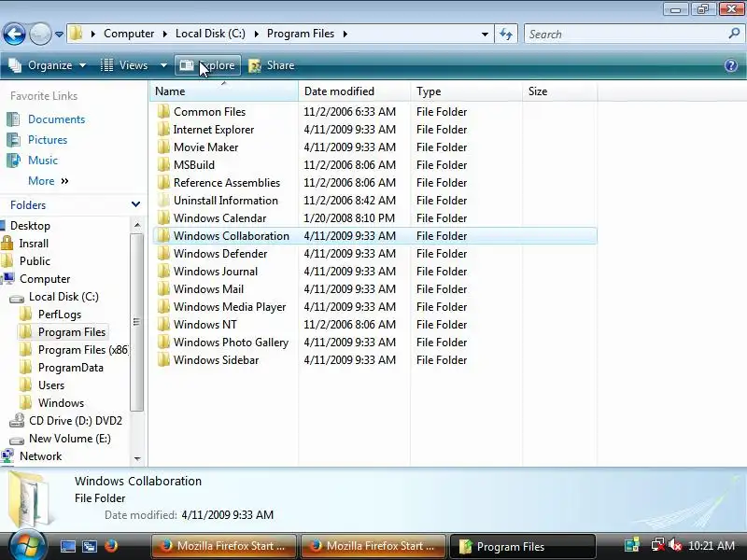Click folder tree scrollbar down arrow

coord(137,458)
